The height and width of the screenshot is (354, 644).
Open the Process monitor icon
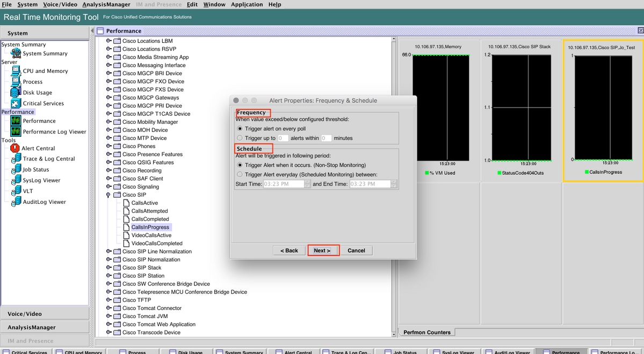click(16, 82)
